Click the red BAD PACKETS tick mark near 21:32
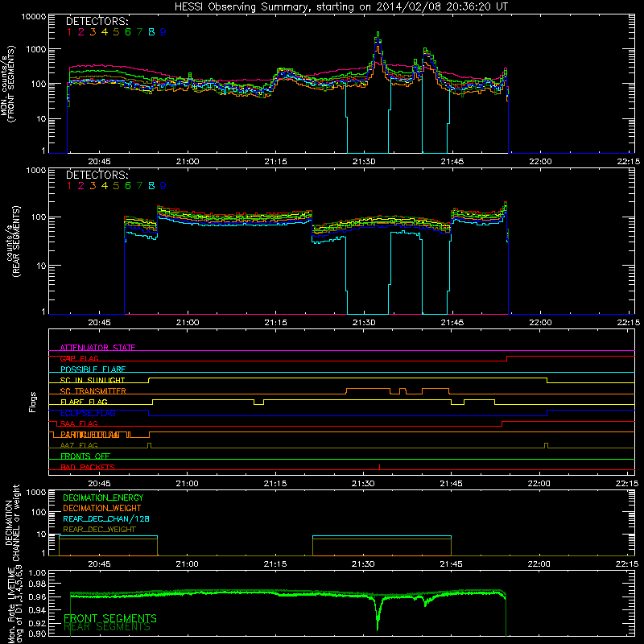 tap(379, 468)
